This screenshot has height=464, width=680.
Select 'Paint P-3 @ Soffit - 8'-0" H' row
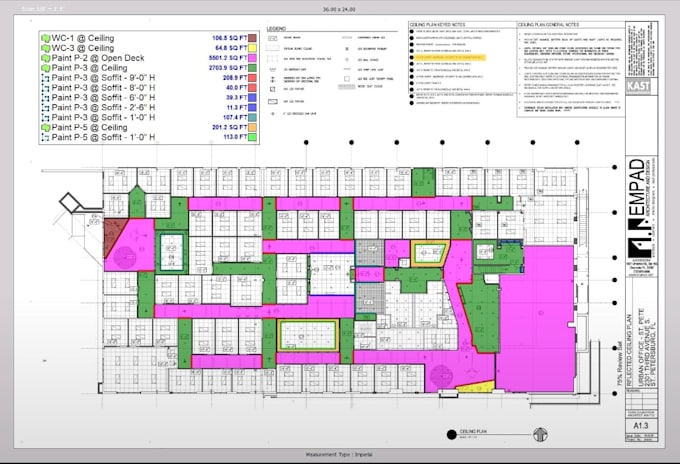click(149, 88)
